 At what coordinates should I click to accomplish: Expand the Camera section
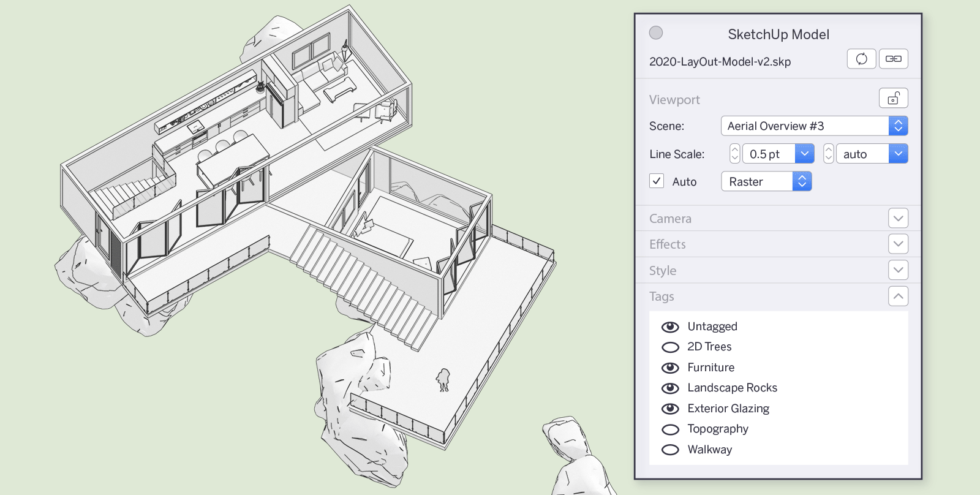(898, 218)
